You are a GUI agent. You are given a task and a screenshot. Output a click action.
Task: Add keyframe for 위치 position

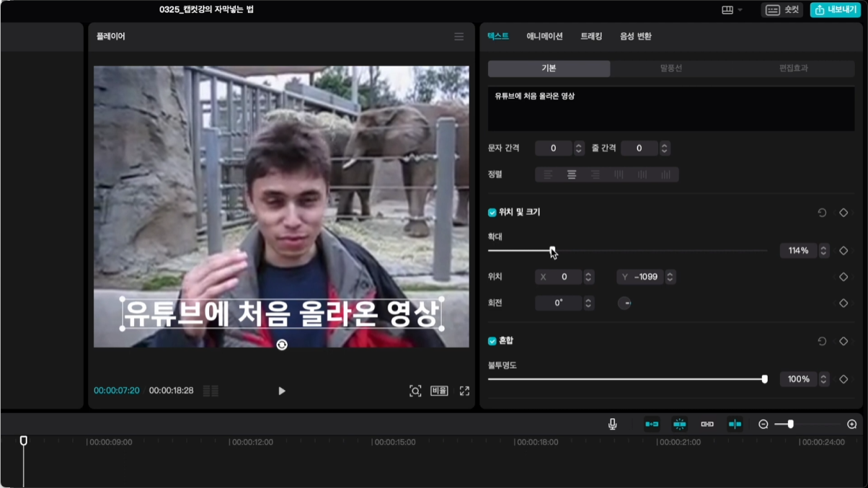coord(843,277)
